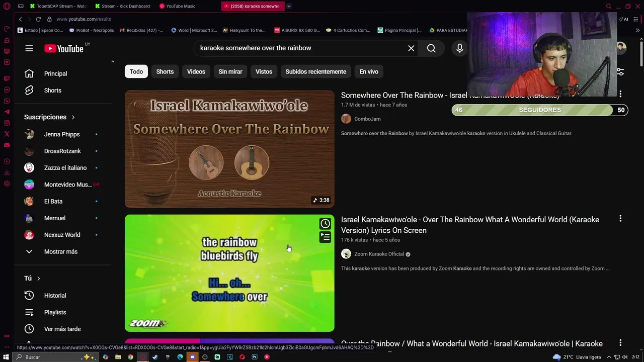The width and height of the screenshot is (644, 362).
Task: Select the Videos filter chip
Action: click(x=196, y=71)
